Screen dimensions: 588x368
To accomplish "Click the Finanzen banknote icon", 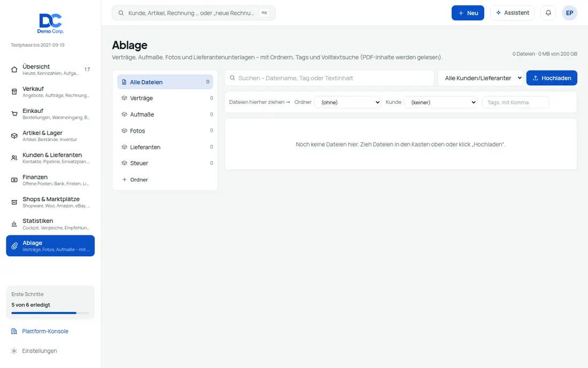I will (14, 180).
